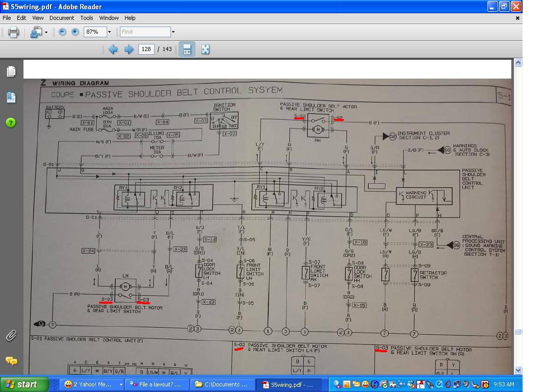The image size is (545, 392).
Task: Toggle fit width scrolling page mode
Action: [x=187, y=50]
